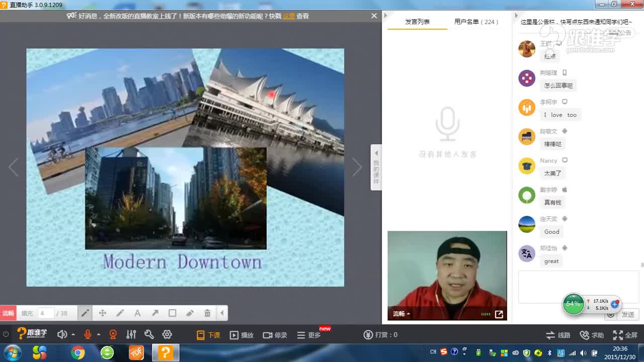Click the trash icon to clear drawings
Viewport: 644px width, 362px height.
point(207,313)
